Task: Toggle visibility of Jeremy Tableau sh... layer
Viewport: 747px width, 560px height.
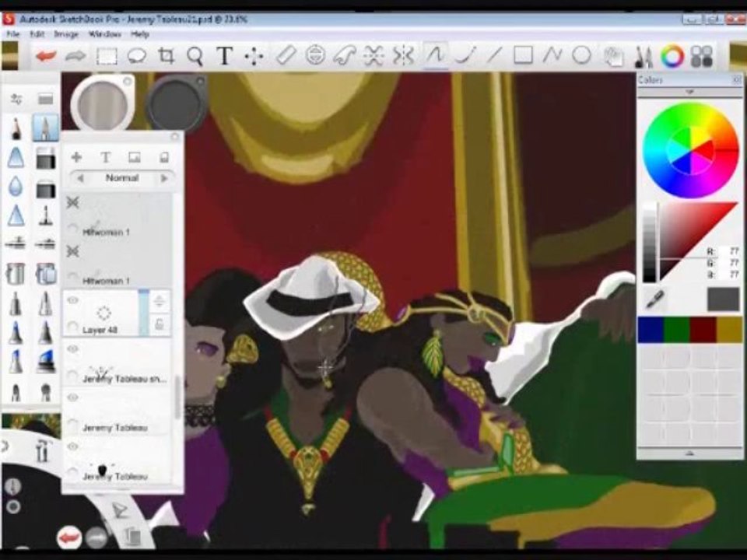Action: pyautogui.click(x=72, y=349)
